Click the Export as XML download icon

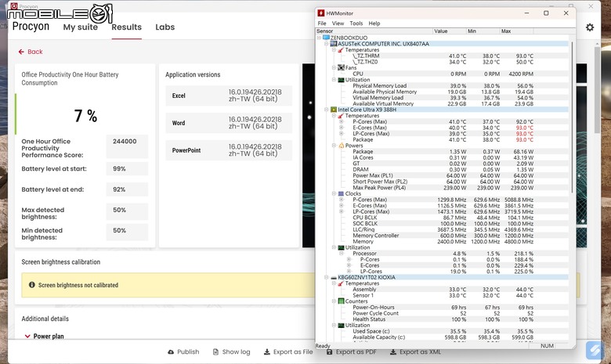(x=392, y=352)
